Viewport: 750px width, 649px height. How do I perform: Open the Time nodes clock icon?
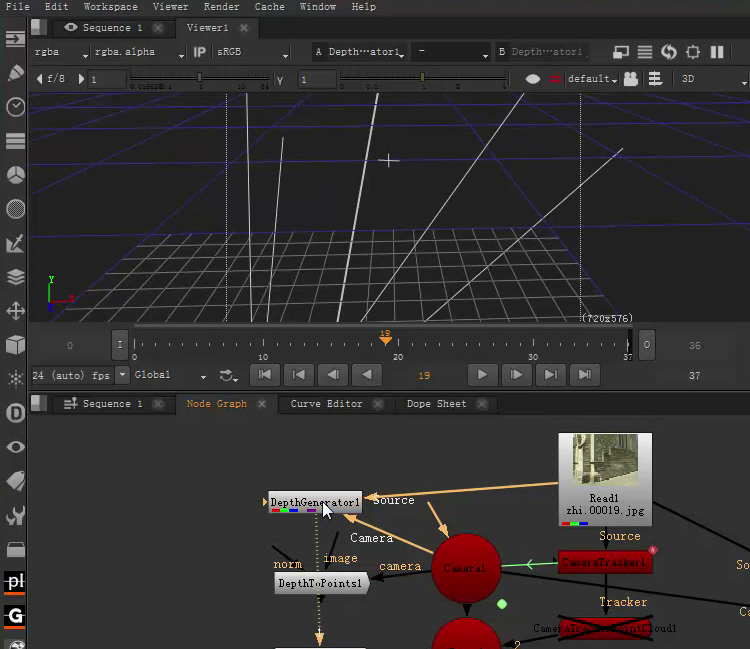click(15, 107)
